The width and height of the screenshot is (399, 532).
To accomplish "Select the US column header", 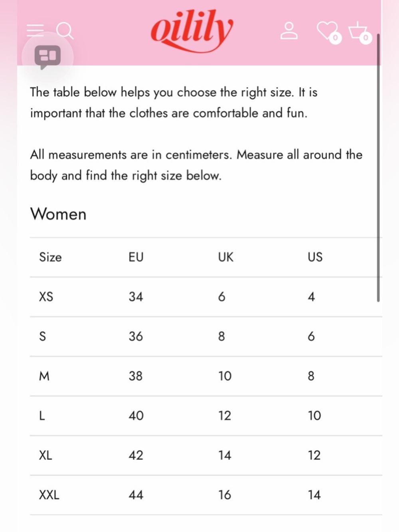I will pyautogui.click(x=315, y=257).
